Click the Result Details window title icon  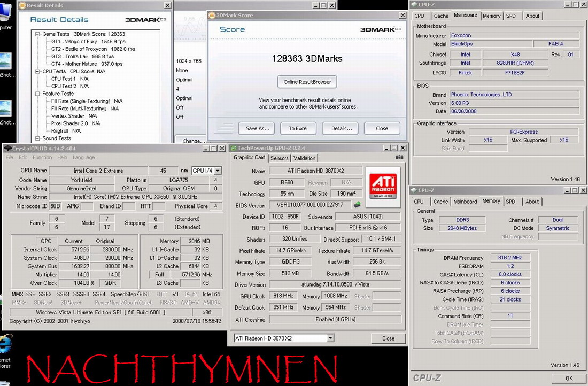(x=22, y=5)
